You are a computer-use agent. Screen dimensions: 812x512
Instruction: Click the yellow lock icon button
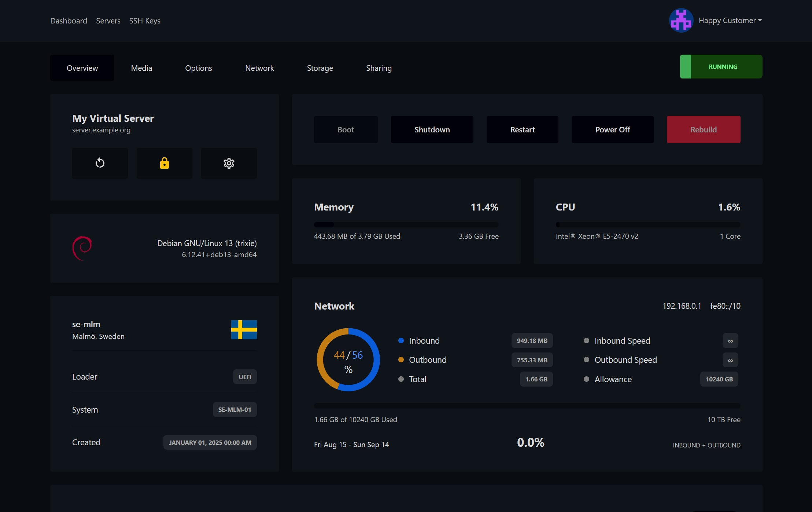tap(165, 163)
